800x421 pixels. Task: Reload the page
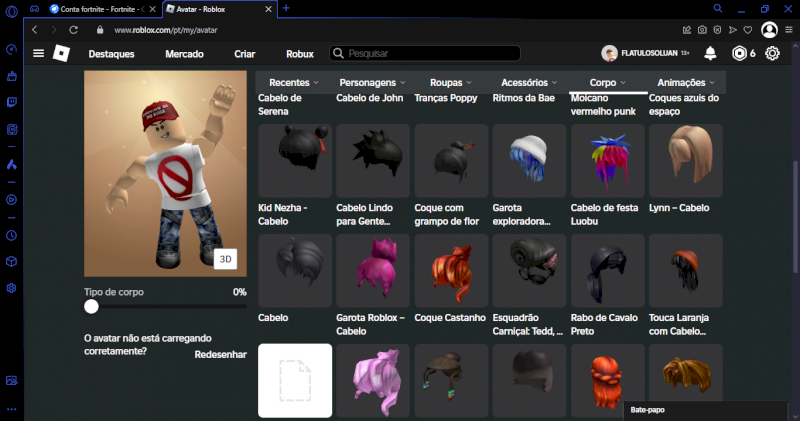[x=73, y=30]
